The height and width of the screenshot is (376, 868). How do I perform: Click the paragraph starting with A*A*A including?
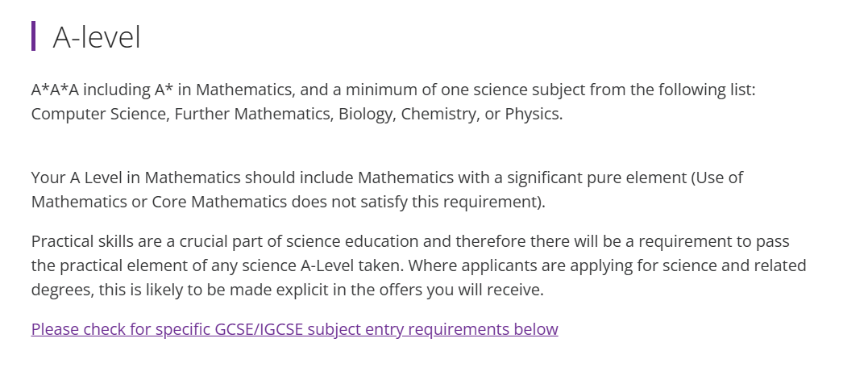393,102
